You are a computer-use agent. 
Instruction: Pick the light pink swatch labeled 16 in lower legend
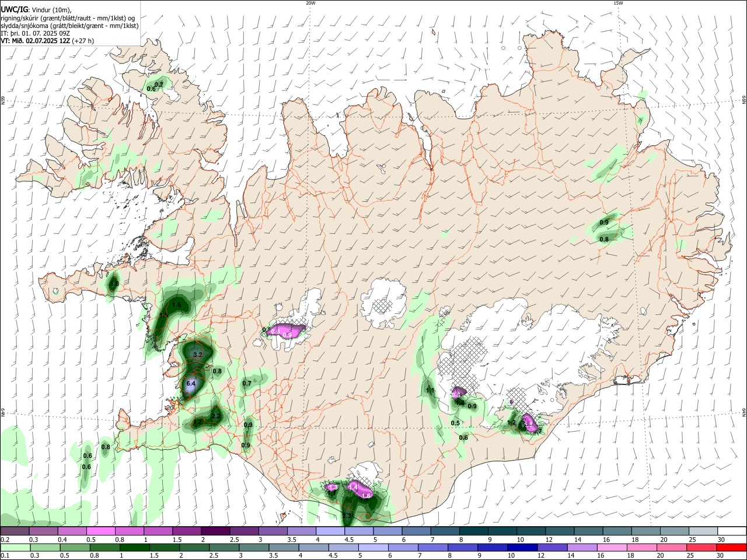click(612, 547)
